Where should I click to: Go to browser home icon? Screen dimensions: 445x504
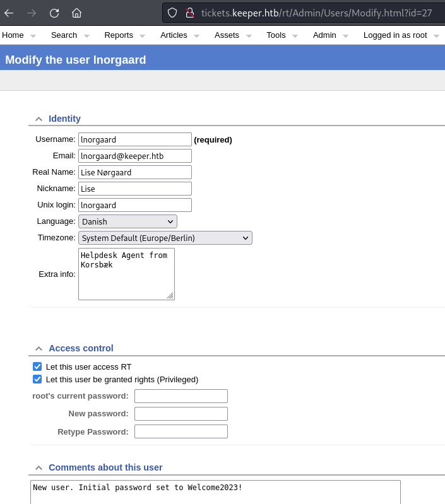coord(76,13)
